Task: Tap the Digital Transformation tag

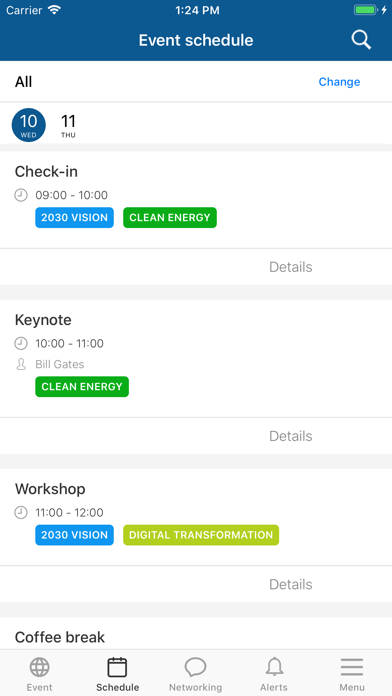Action: pyautogui.click(x=201, y=535)
